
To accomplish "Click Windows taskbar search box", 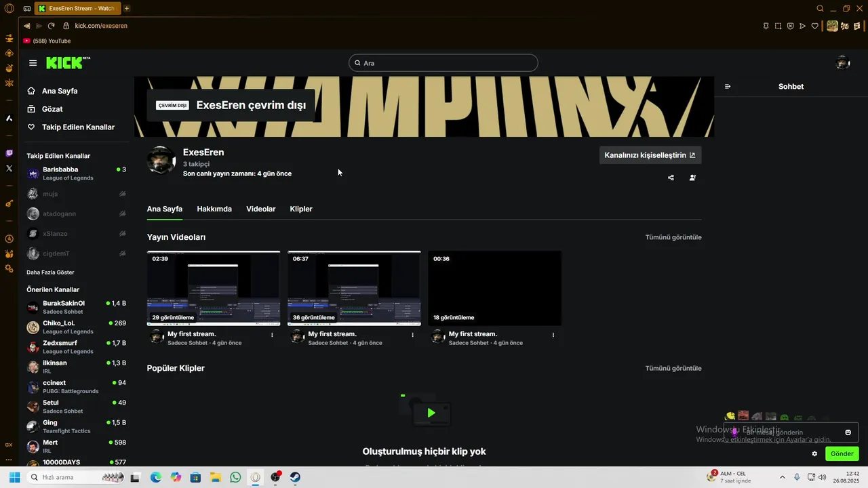I will pos(75,477).
